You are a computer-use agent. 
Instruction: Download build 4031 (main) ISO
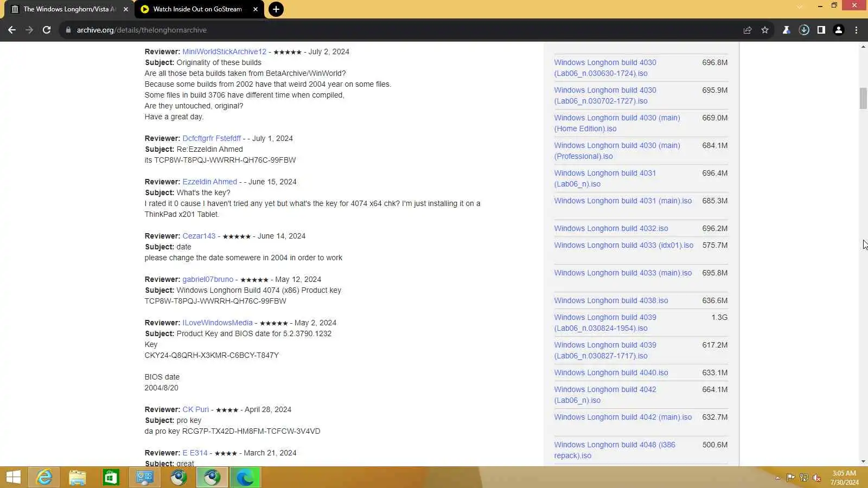(623, 201)
